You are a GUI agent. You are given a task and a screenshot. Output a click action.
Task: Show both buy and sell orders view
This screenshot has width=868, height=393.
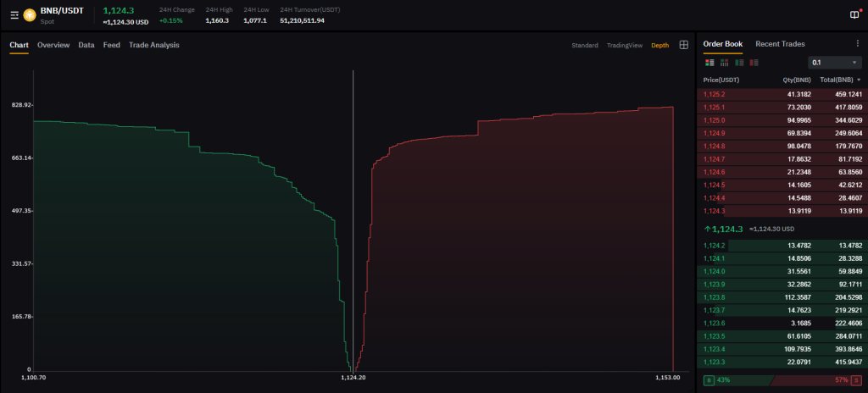tap(709, 63)
